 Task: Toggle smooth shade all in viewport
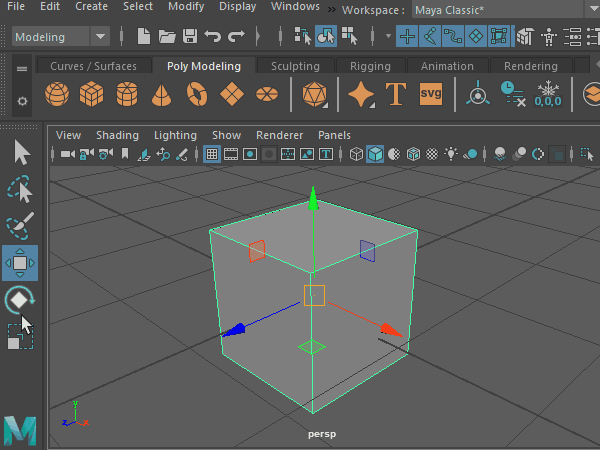click(x=374, y=154)
